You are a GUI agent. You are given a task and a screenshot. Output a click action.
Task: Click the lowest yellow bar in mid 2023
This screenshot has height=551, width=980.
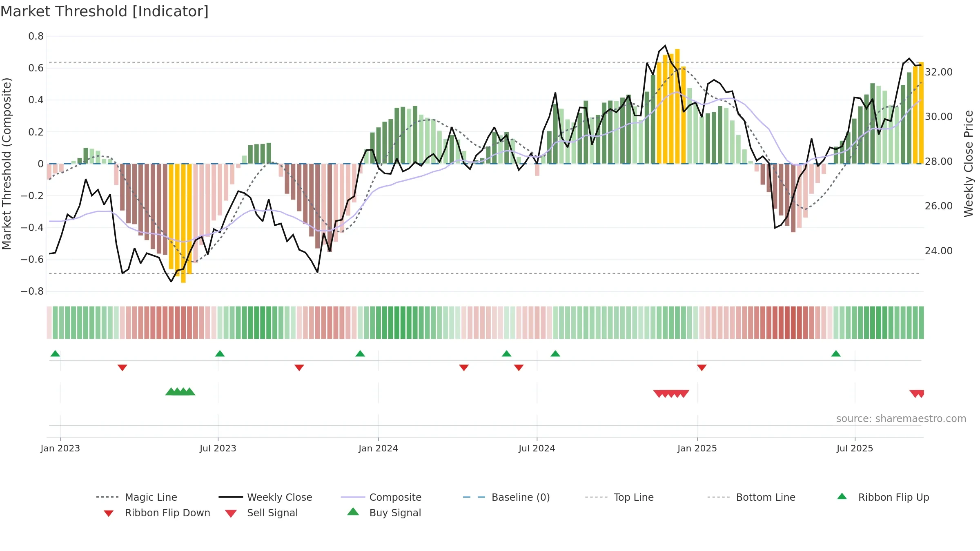point(183,223)
